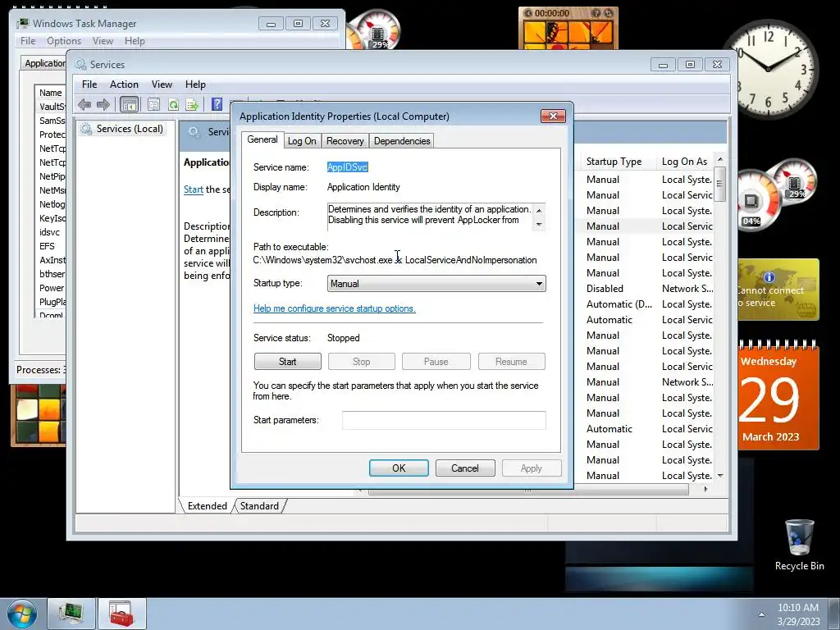Switch to the Extended tab at the bottom

[x=208, y=505]
